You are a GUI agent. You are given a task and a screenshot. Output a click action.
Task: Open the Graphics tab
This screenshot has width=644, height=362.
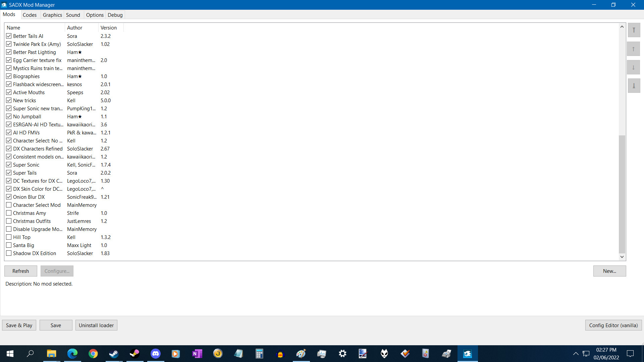click(x=52, y=15)
